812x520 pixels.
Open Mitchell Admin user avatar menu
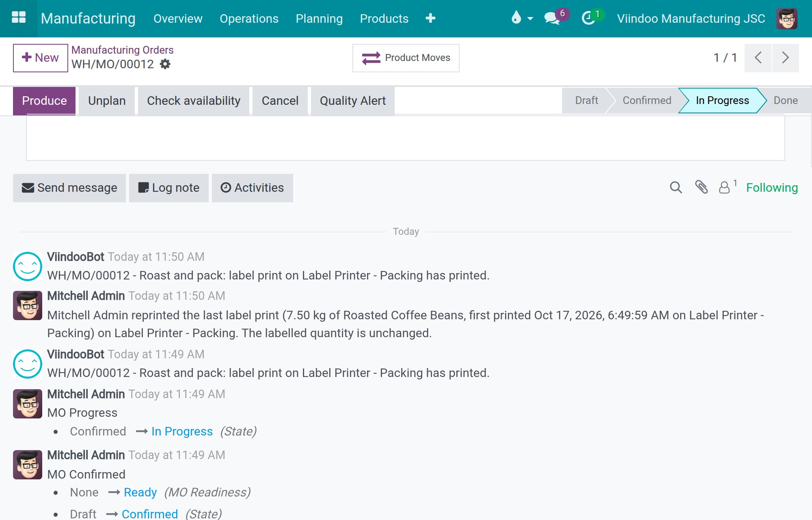787,18
